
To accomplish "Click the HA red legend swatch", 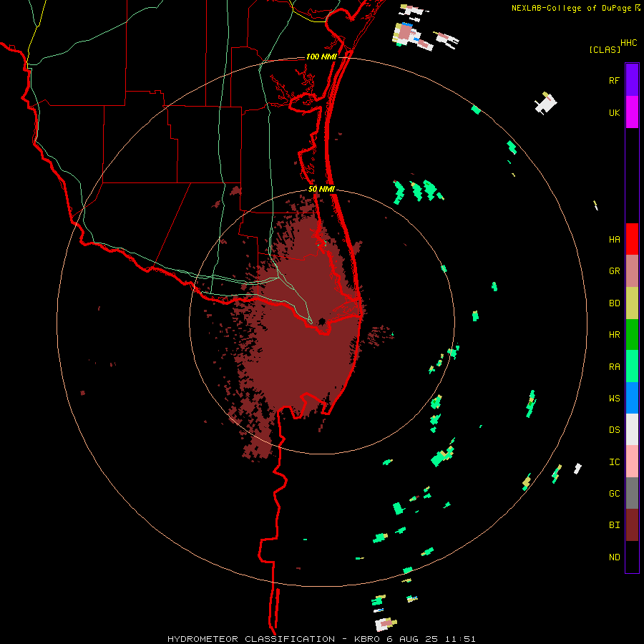I will [x=632, y=239].
